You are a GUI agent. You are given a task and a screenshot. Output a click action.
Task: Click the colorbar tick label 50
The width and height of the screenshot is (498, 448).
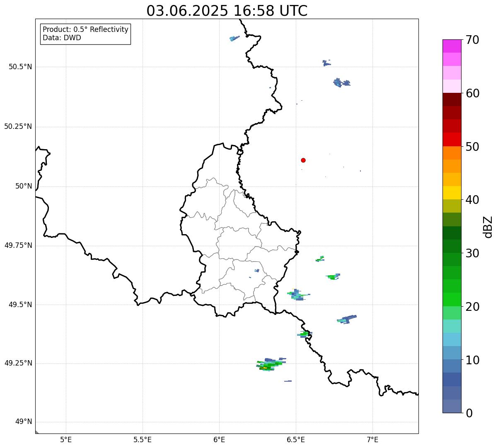coord(472,147)
